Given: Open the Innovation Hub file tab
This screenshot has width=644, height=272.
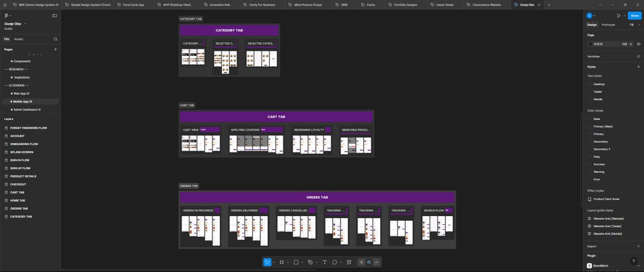Looking at the screenshot, I should click(219, 4).
